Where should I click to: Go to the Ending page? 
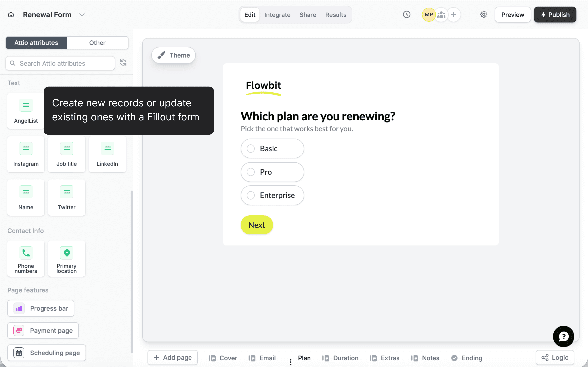click(x=467, y=358)
